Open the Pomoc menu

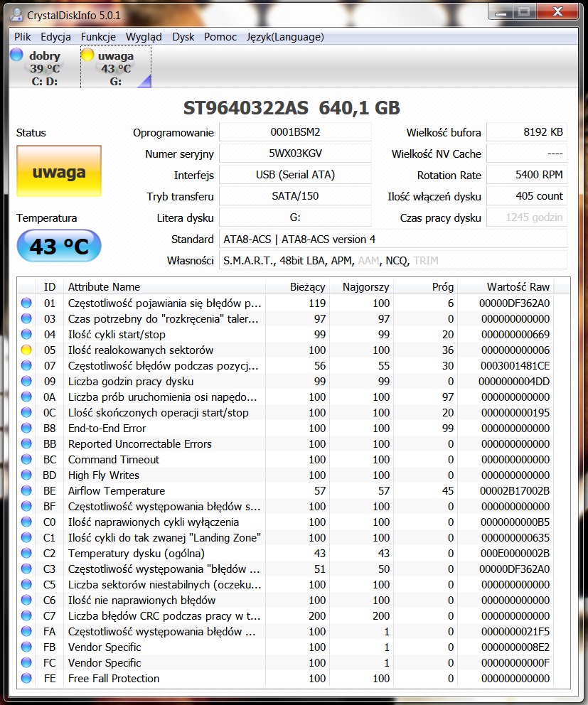(x=220, y=37)
